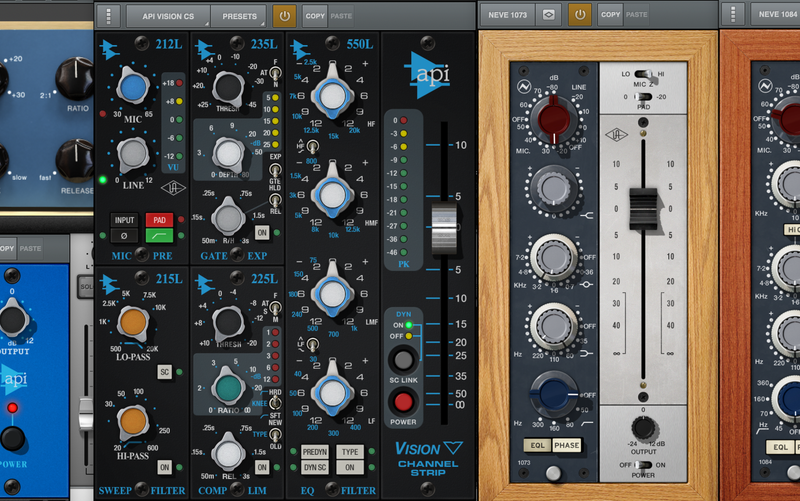Open the NEVE 1073 plugin name dropdown
This screenshot has width=800, height=501.
coord(507,15)
